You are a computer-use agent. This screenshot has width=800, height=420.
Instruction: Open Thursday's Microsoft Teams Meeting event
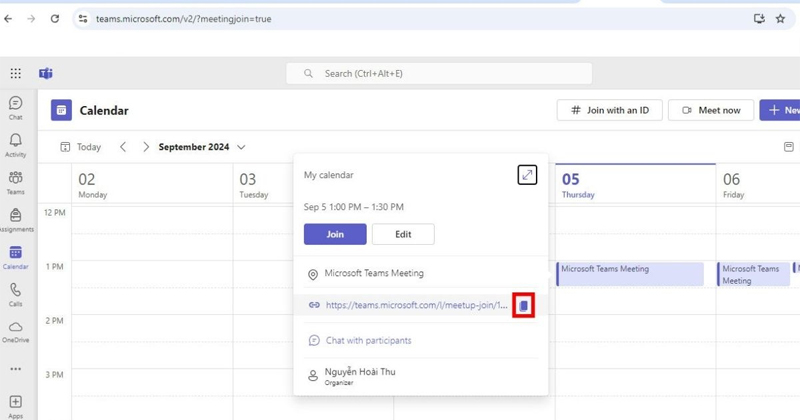click(630, 274)
